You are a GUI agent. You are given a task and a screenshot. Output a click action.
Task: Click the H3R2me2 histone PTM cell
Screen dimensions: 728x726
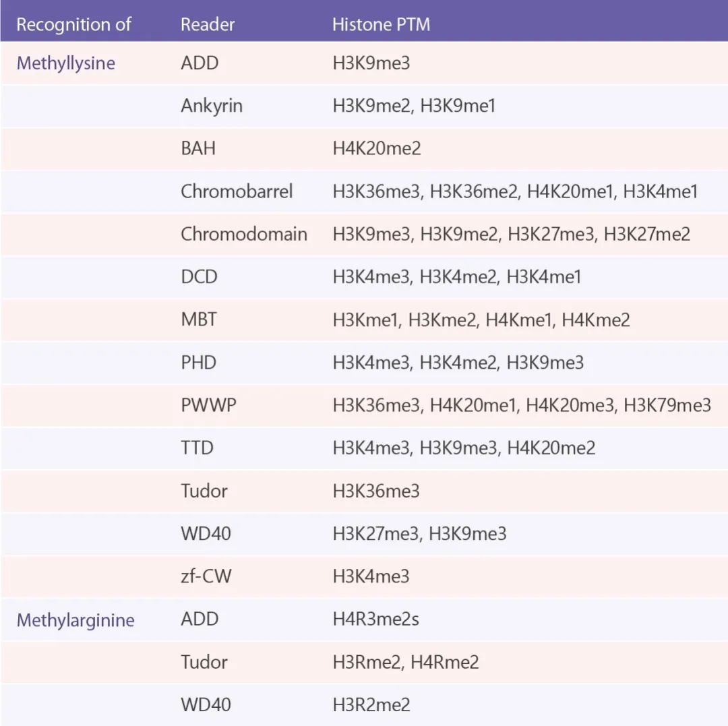click(371, 705)
